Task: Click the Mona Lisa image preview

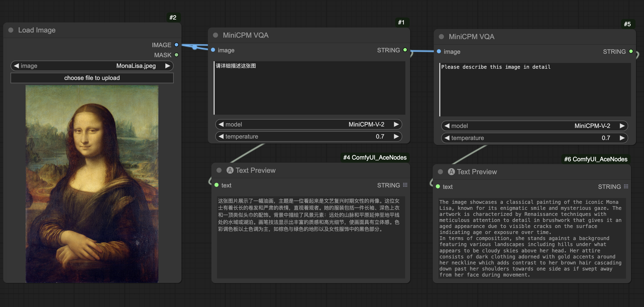Action: coord(92,184)
